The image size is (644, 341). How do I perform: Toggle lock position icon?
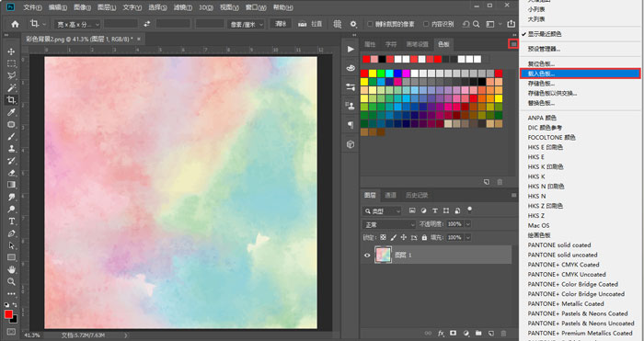(x=403, y=237)
